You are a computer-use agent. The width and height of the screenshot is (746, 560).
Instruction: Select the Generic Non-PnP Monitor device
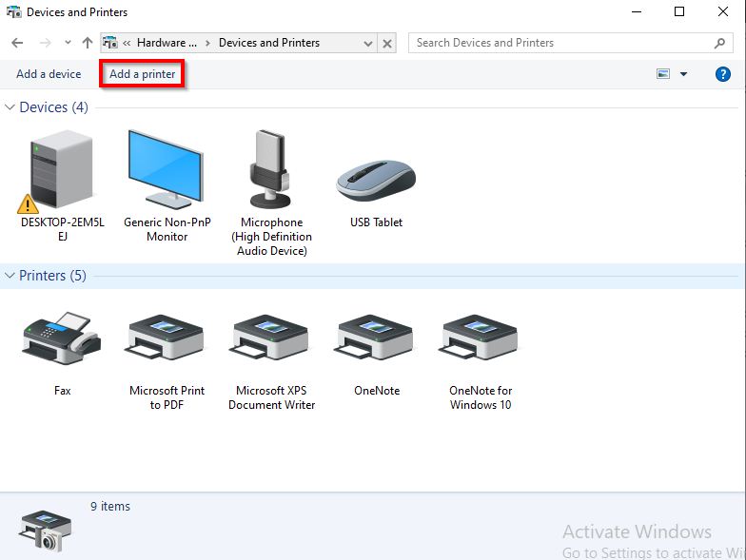tap(166, 171)
